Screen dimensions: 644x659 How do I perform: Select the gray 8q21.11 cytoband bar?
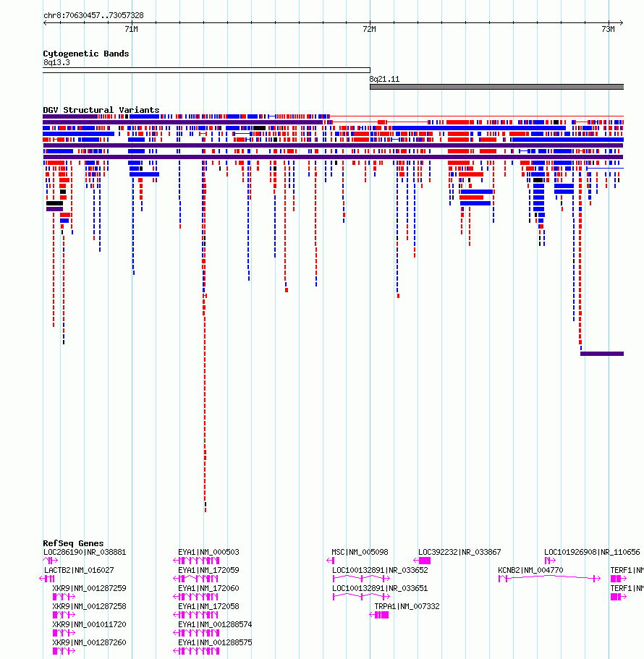(496, 87)
